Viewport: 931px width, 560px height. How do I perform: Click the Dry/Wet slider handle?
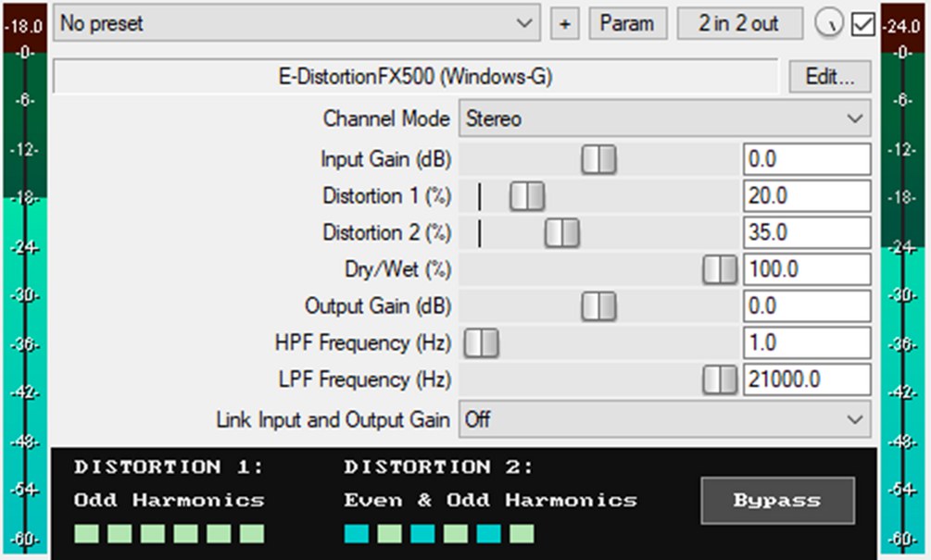(x=720, y=269)
